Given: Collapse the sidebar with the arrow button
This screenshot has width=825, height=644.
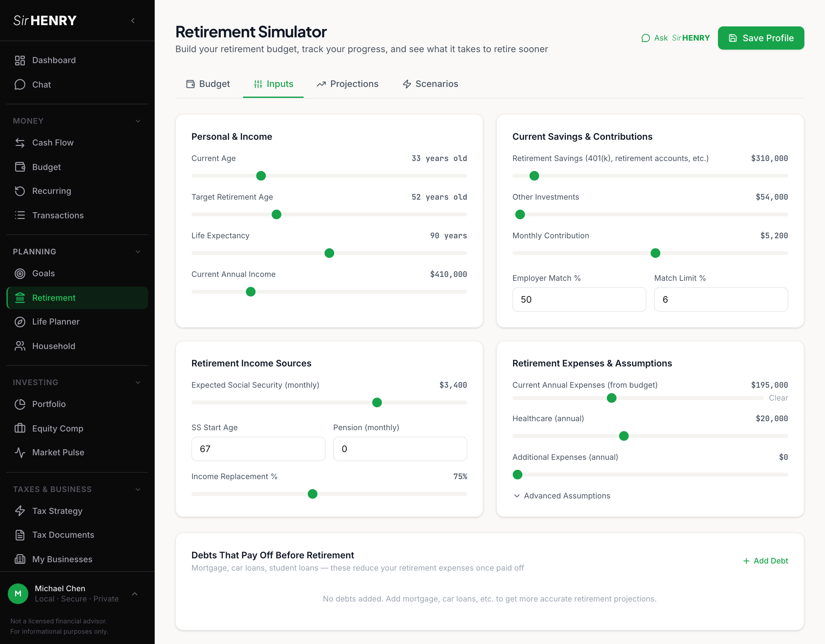Looking at the screenshot, I should [132, 21].
